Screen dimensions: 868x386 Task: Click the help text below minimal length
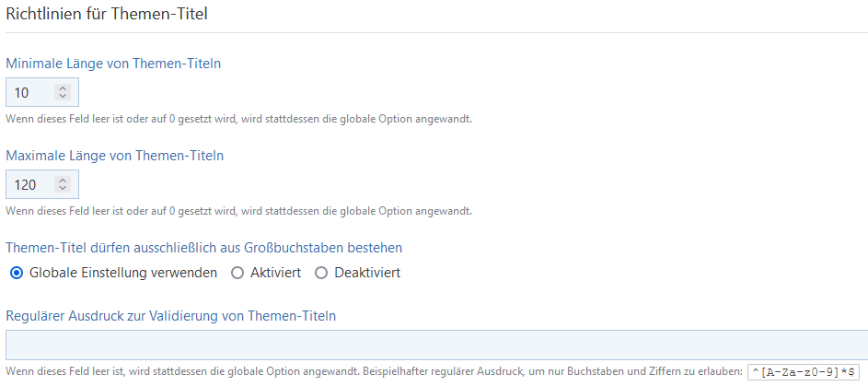(239, 119)
